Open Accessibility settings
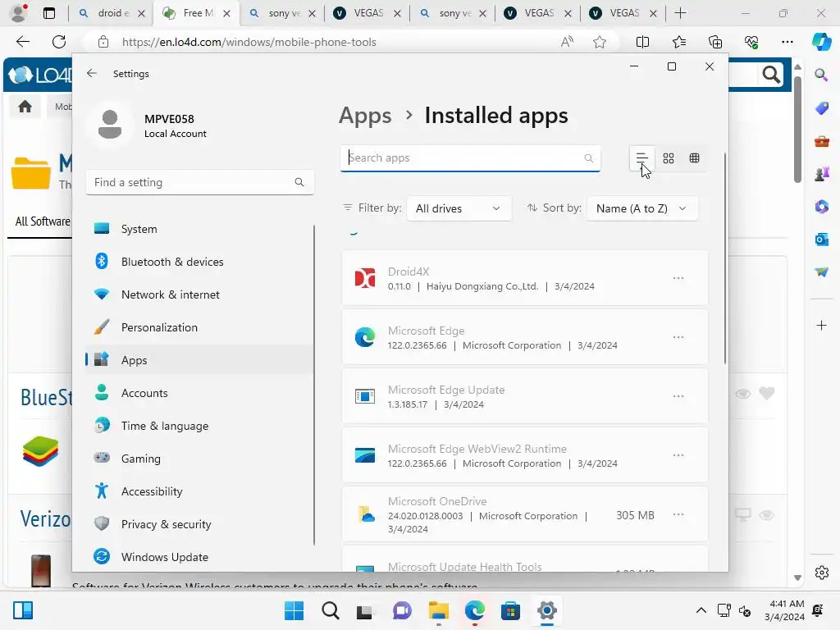Viewport: 840px width, 630px height. point(199,491)
